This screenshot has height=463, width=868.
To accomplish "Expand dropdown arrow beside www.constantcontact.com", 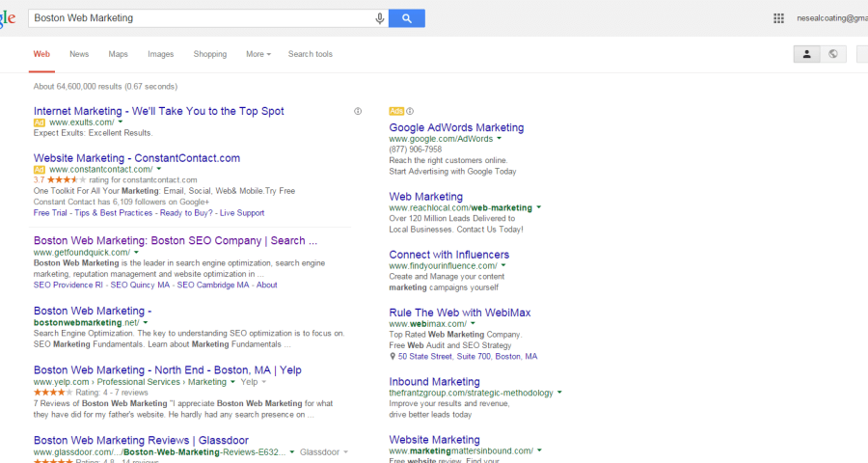I will pos(159,169).
